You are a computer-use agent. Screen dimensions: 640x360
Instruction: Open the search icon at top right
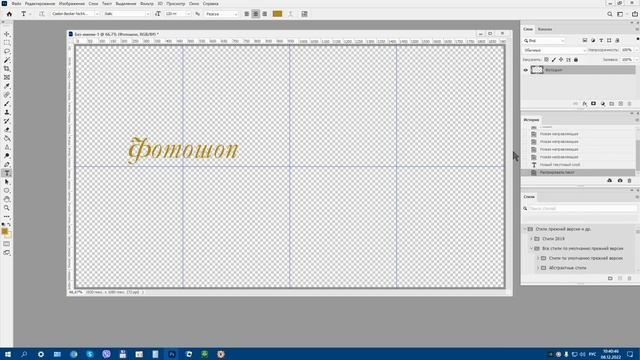(x=610, y=14)
